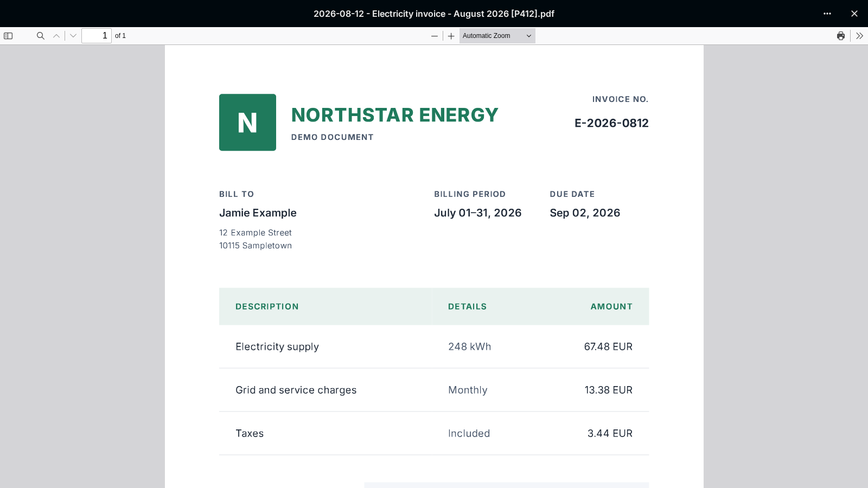Click the DESCRIPTION column header
This screenshot has height=488, width=868.
coord(267,306)
